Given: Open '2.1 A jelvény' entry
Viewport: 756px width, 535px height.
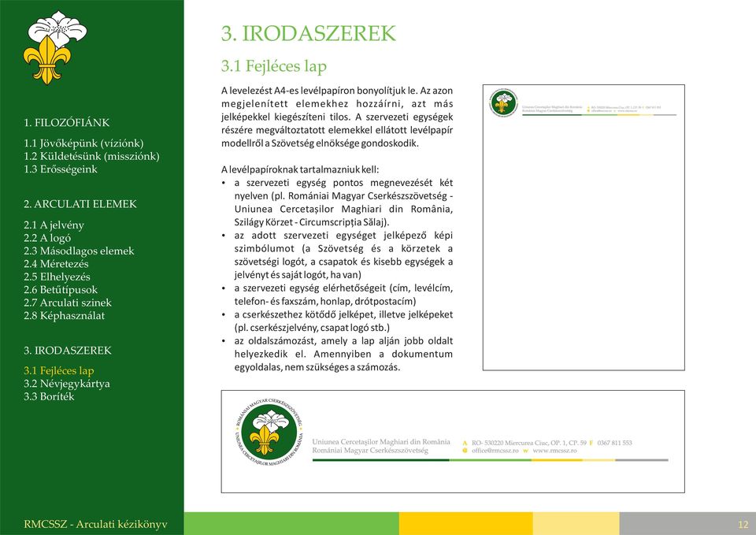Looking at the screenshot, I should click(x=54, y=225).
